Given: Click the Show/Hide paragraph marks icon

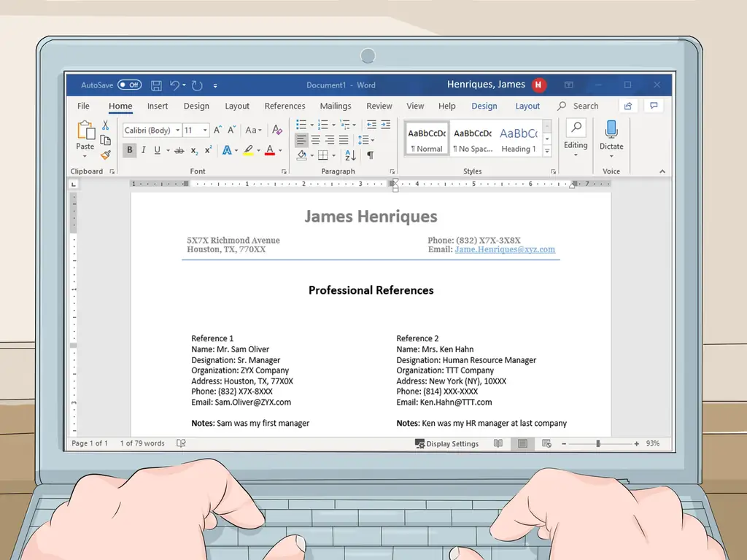Looking at the screenshot, I should click(371, 155).
